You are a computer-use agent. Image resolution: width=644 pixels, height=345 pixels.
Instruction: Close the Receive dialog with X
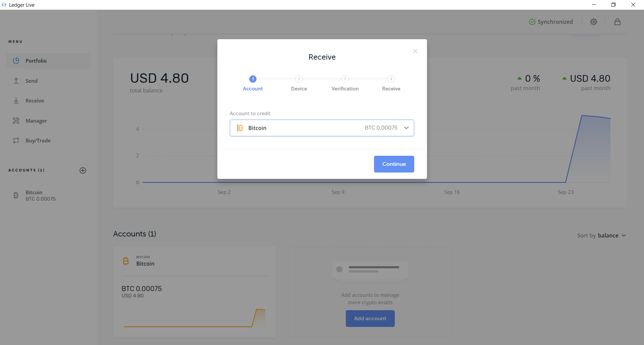point(415,51)
